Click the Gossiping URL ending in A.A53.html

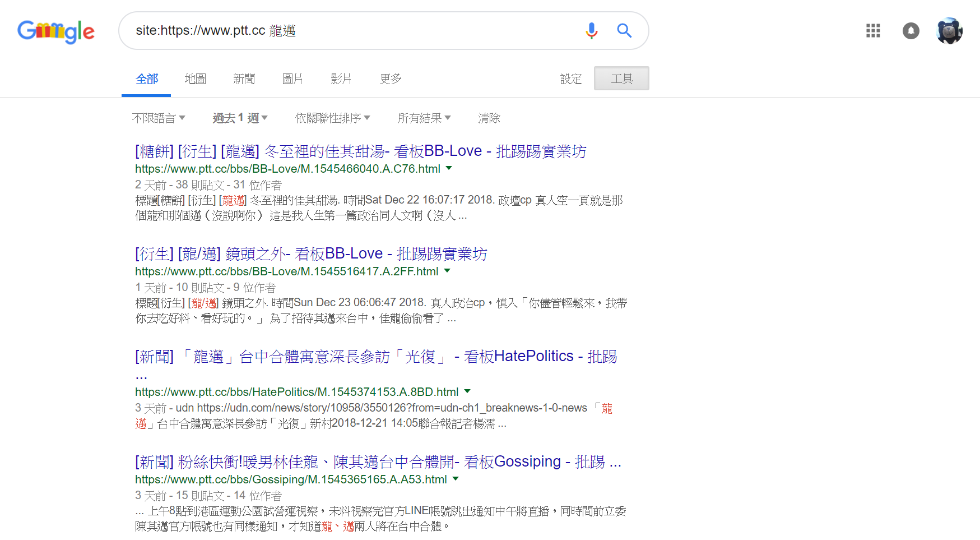[x=291, y=479]
